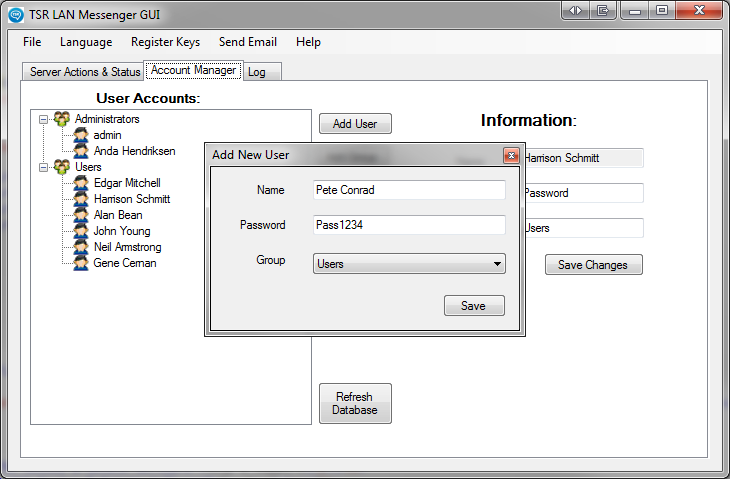This screenshot has height=479, width=730.
Task: Open the Send Email menu
Action: (x=247, y=42)
